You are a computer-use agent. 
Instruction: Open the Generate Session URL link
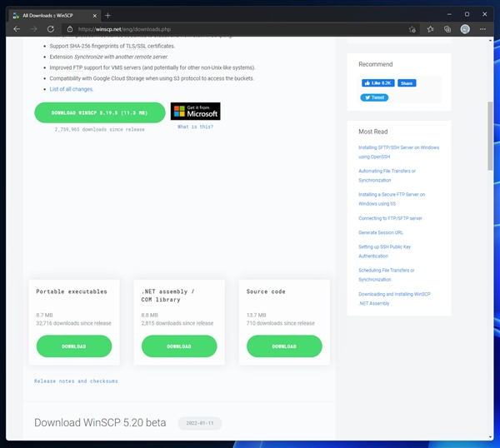coord(381,232)
